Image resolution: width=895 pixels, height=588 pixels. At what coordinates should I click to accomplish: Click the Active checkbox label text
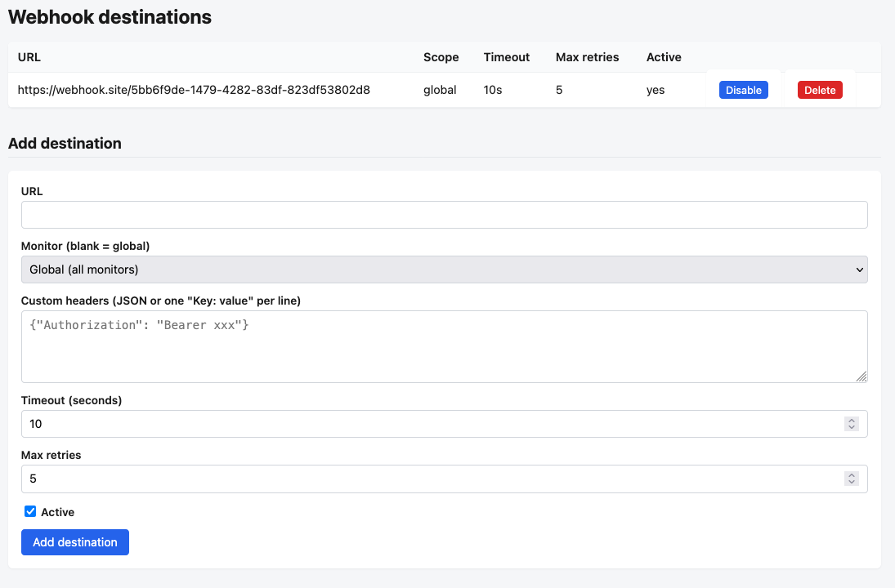pyautogui.click(x=58, y=512)
